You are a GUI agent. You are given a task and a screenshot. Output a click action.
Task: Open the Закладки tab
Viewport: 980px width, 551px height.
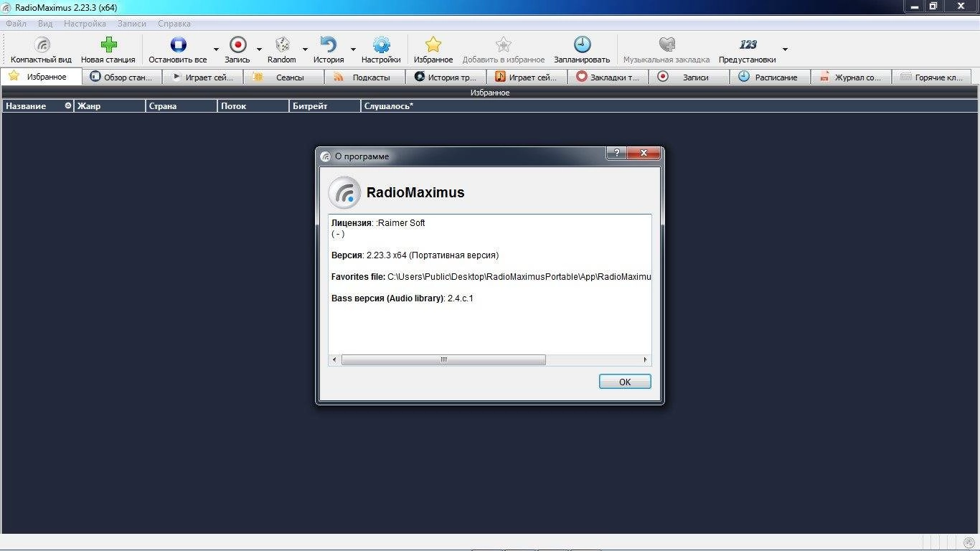[x=608, y=77]
